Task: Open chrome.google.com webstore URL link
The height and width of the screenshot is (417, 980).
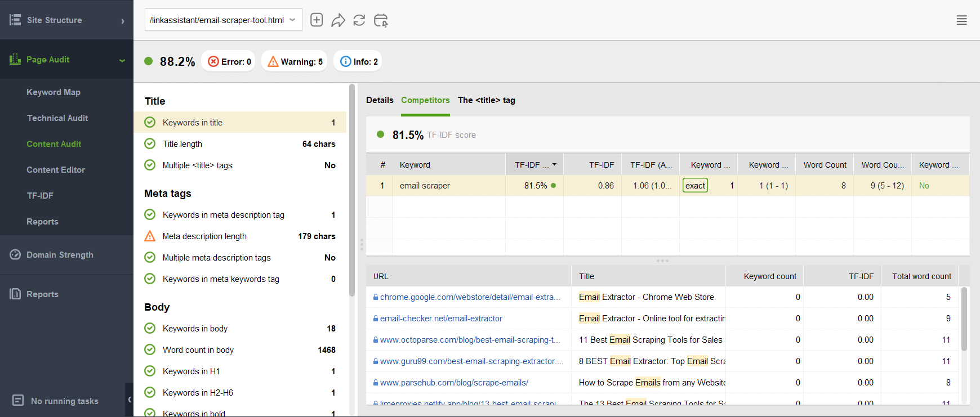Action: (x=470, y=297)
